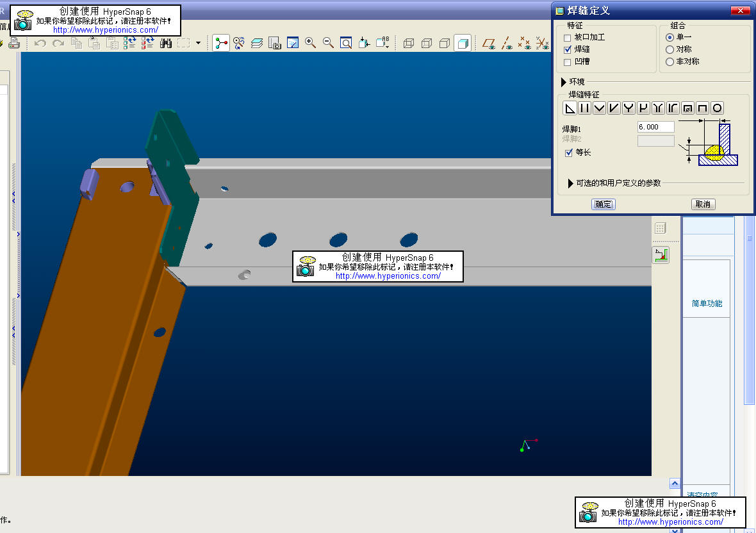The height and width of the screenshot is (533, 756).
Task: Click the 焊脚1 value field
Action: click(x=655, y=127)
